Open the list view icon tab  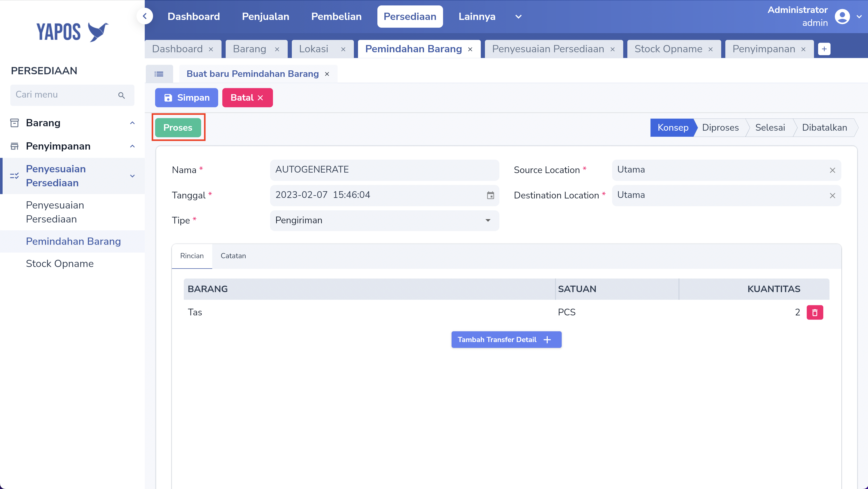pos(159,74)
